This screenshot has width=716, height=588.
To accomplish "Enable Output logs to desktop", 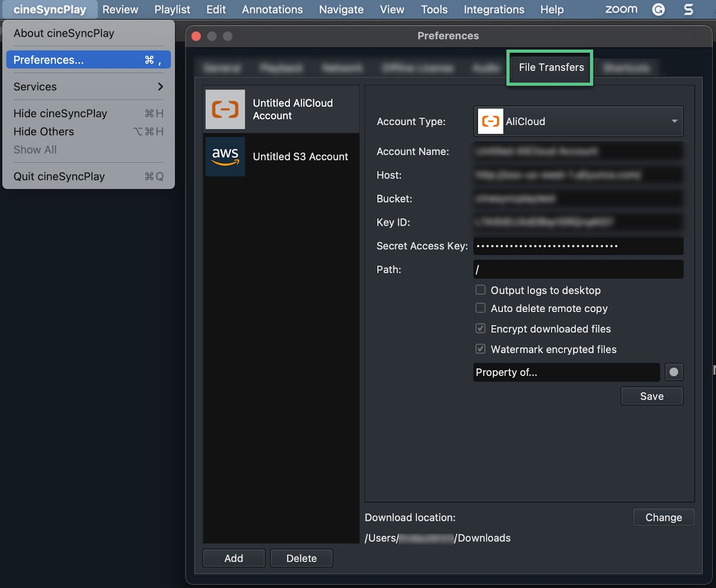I will [x=481, y=290].
